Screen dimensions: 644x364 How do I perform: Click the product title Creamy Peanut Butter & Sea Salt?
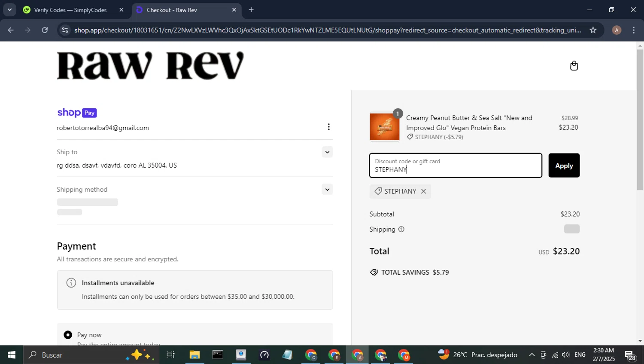pos(469,123)
